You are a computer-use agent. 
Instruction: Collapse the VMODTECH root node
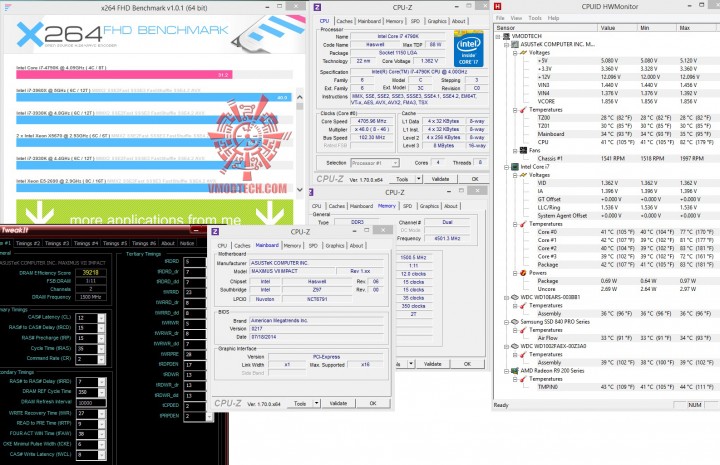click(x=498, y=36)
